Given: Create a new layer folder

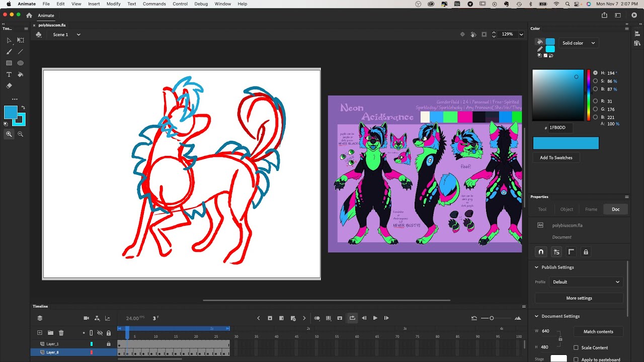Looking at the screenshot, I should [50, 333].
